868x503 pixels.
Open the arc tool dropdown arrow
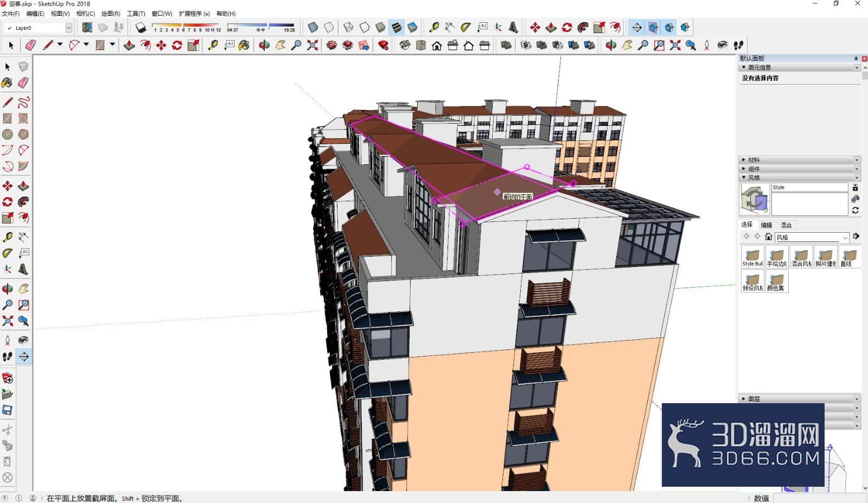point(86,44)
